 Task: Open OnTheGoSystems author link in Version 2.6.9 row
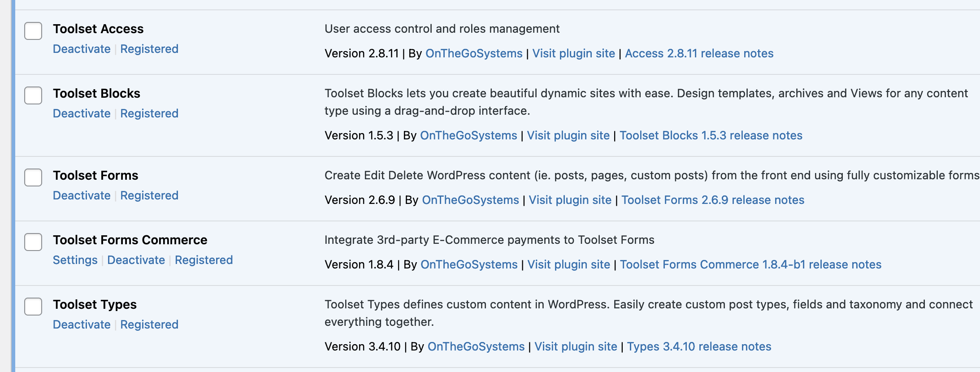tap(471, 200)
